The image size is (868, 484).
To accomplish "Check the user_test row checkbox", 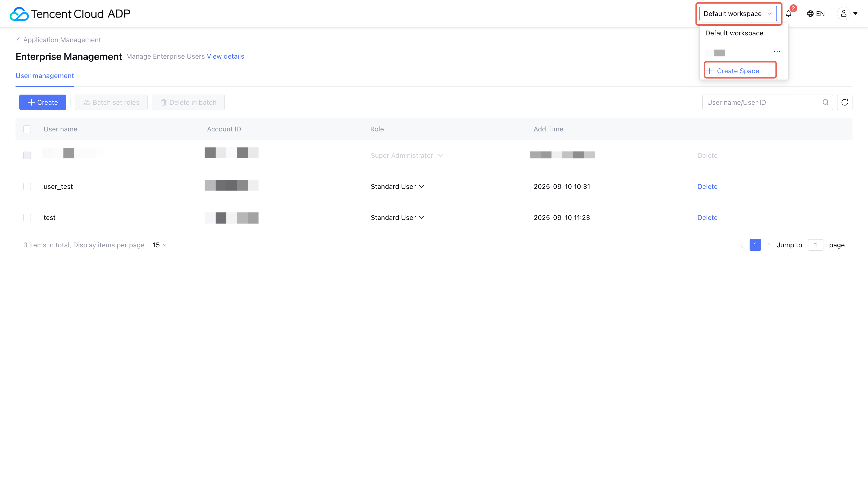I will pos(27,186).
